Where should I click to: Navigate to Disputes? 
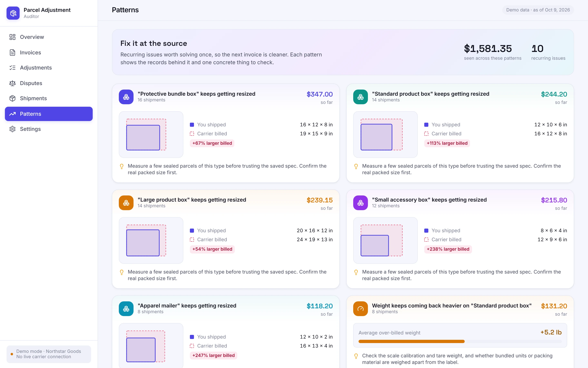click(49, 83)
